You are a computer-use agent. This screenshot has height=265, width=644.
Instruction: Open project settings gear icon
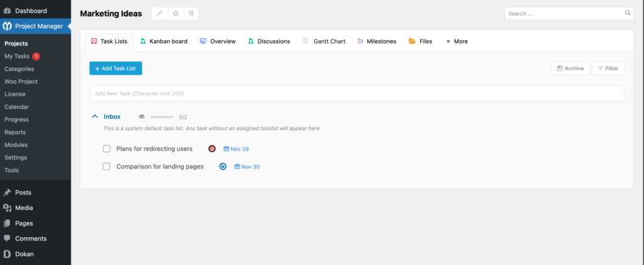175,13
